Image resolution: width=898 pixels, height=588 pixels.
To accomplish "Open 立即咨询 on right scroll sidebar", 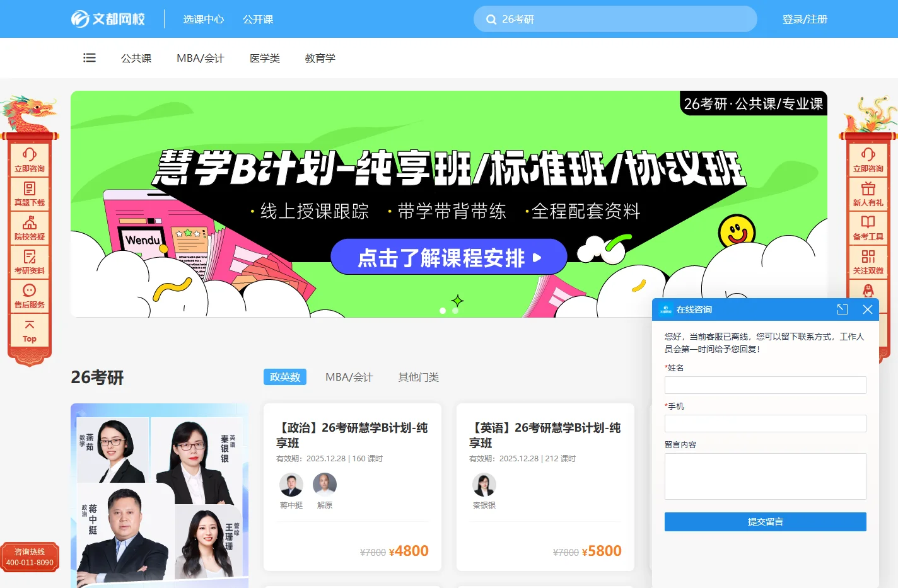I will (x=868, y=160).
